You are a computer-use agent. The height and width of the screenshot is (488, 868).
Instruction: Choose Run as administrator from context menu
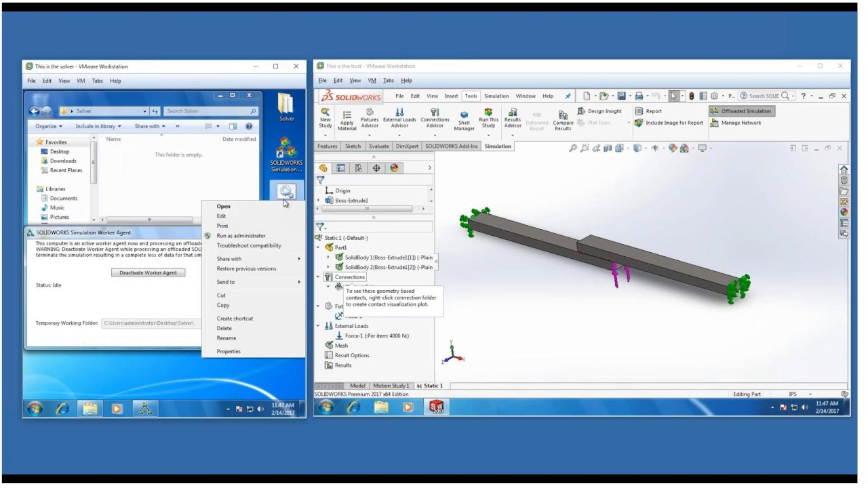(241, 236)
